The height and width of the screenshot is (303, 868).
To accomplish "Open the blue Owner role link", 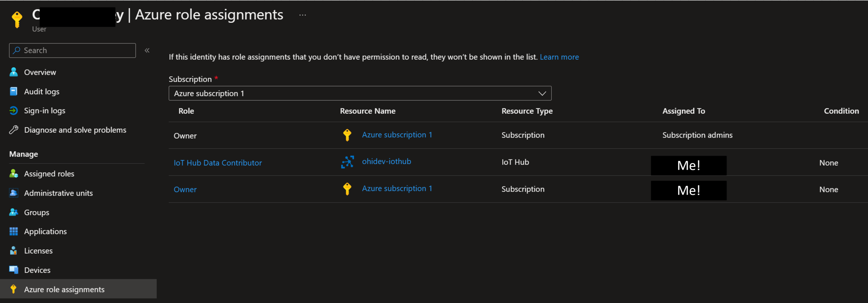I will point(185,189).
